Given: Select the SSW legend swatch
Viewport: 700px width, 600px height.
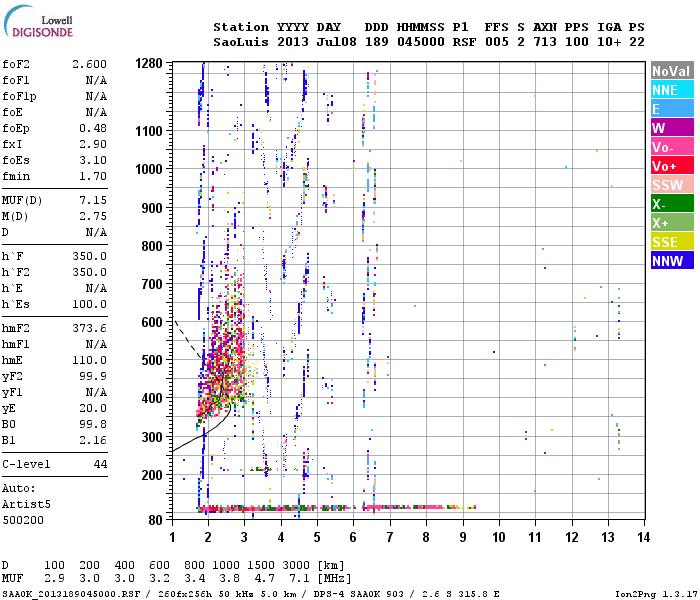Looking at the screenshot, I should [x=672, y=184].
